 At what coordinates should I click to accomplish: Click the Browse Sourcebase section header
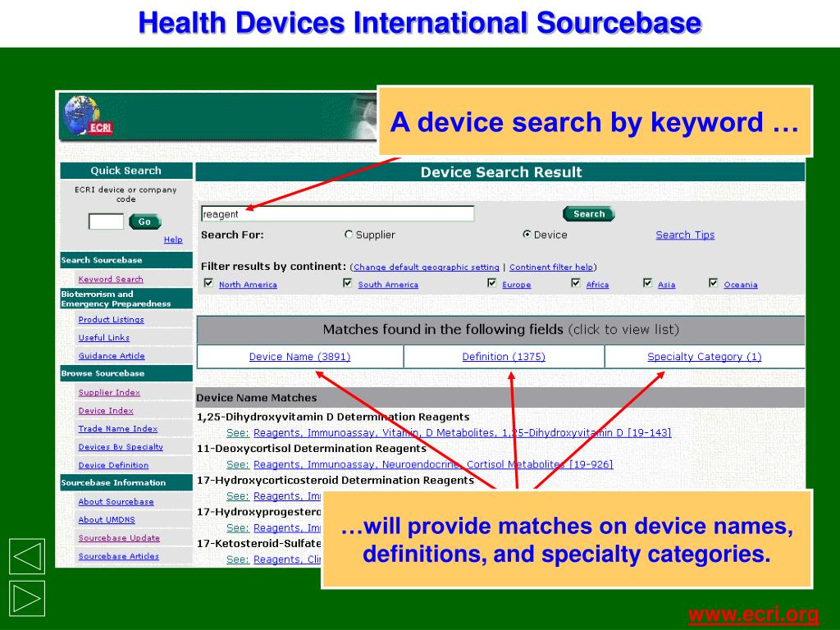pyautogui.click(x=126, y=373)
